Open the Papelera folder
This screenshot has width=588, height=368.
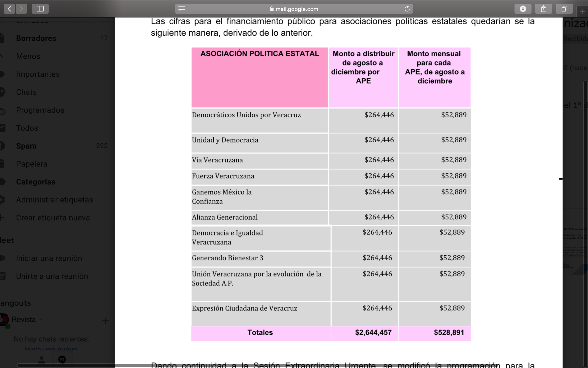(x=32, y=164)
